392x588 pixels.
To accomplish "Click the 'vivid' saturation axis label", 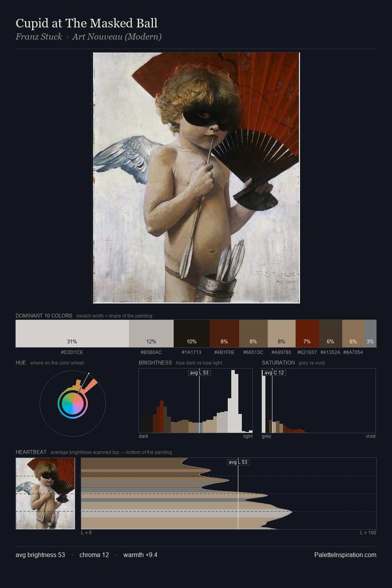I will 370,436.
